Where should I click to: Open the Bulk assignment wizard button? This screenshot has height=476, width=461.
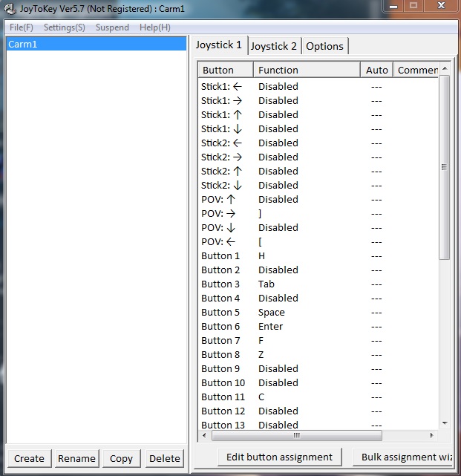pos(402,457)
